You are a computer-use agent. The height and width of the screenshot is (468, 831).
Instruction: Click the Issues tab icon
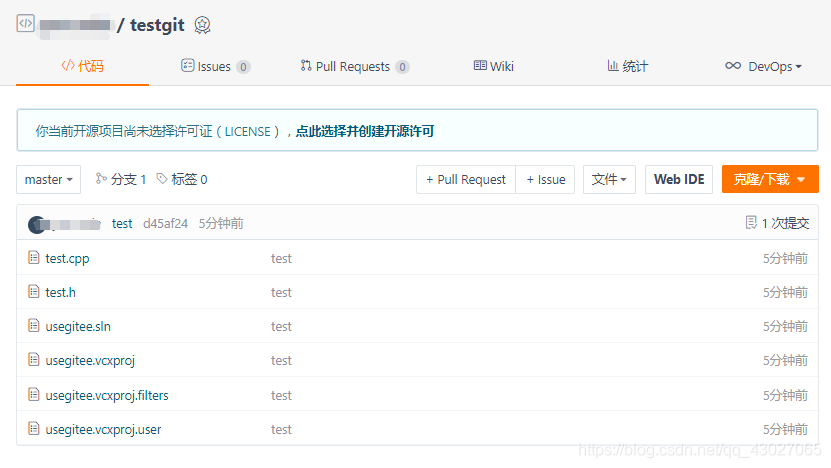pyautogui.click(x=188, y=66)
